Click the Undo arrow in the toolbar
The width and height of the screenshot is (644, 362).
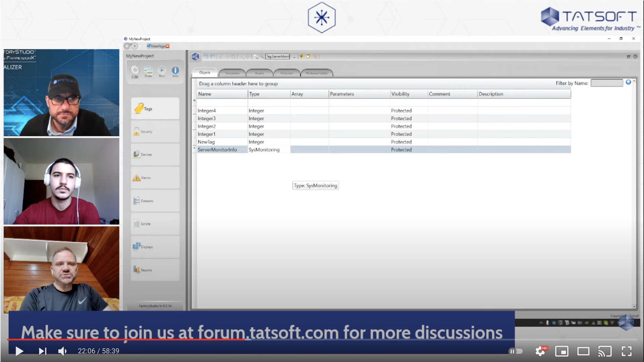pyautogui.click(x=206, y=57)
